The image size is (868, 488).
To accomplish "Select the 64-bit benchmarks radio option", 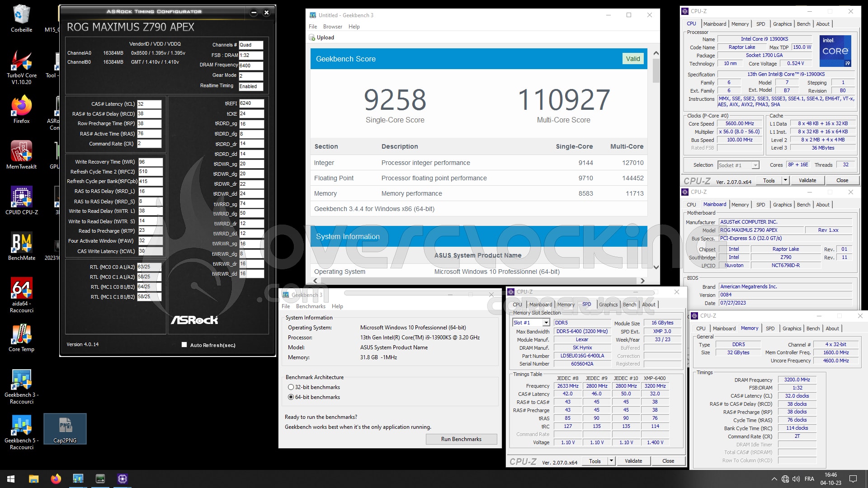I will tap(291, 397).
